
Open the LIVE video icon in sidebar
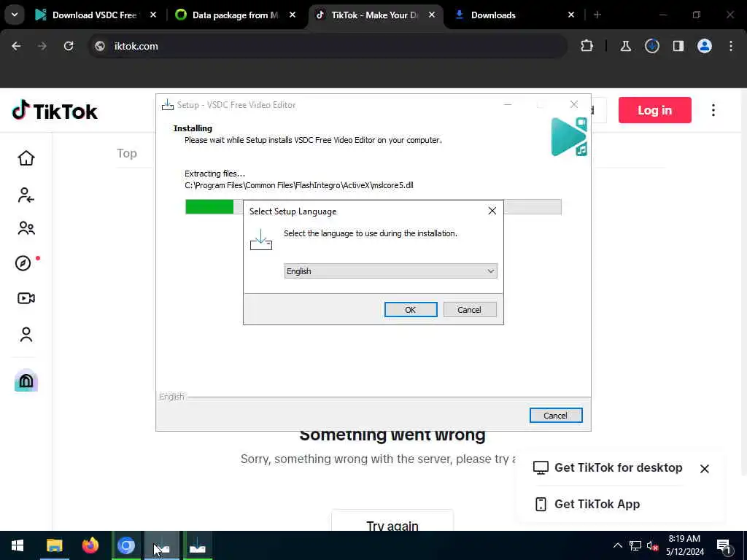(26, 298)
